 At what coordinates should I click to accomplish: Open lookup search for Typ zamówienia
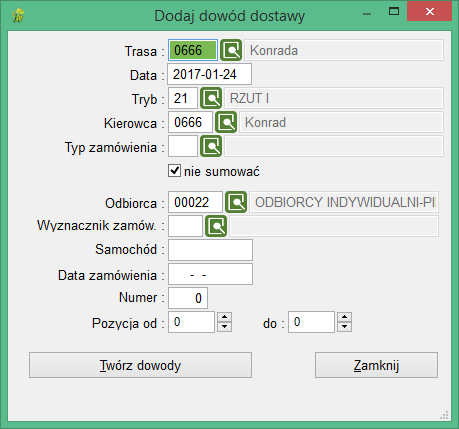click(211, 146)
